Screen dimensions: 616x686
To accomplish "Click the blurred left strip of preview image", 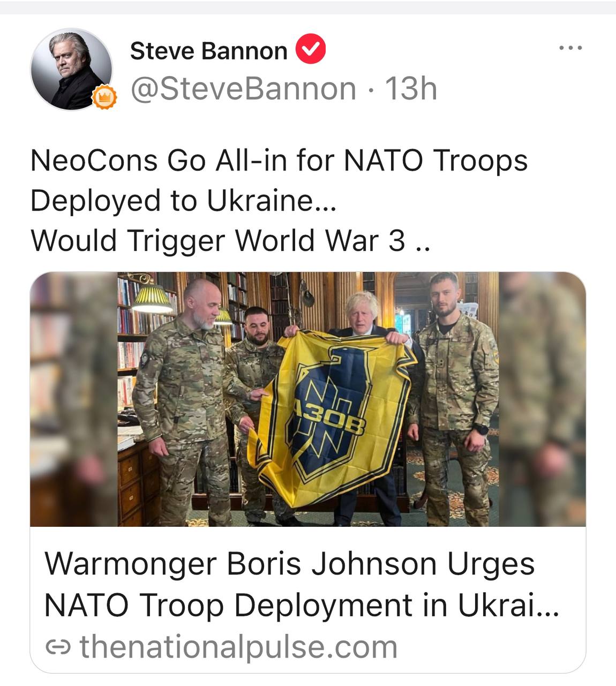I will coord(74,399).
